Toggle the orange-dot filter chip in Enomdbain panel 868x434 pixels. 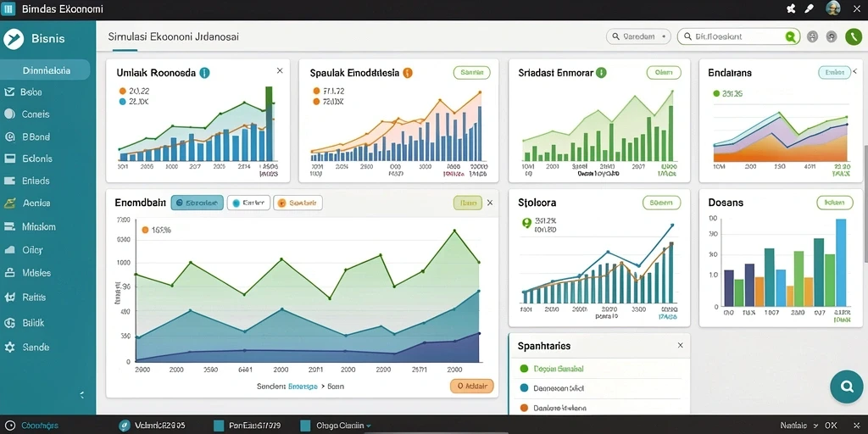coord(298,203)
